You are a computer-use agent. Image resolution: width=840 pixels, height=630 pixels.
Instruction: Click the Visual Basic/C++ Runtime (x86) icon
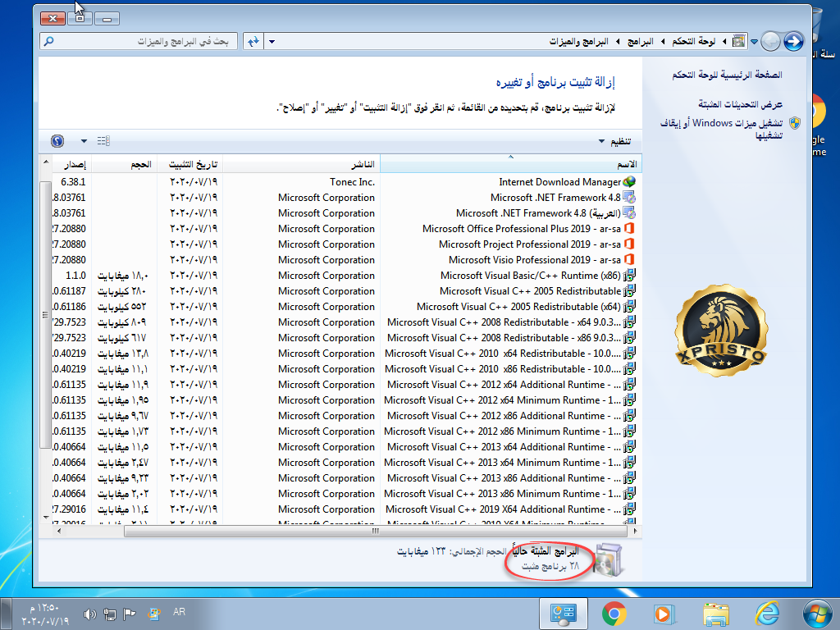click(629, 276)
